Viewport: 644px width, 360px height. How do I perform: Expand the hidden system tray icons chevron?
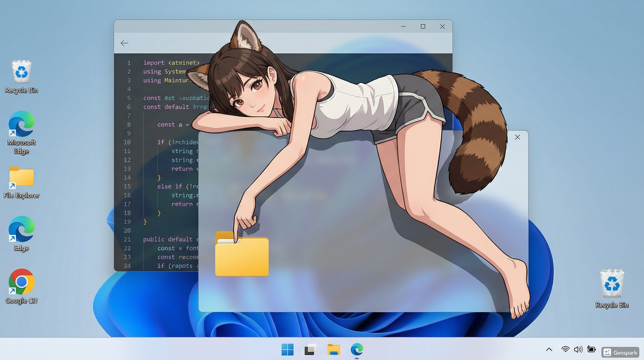[549, 349]
